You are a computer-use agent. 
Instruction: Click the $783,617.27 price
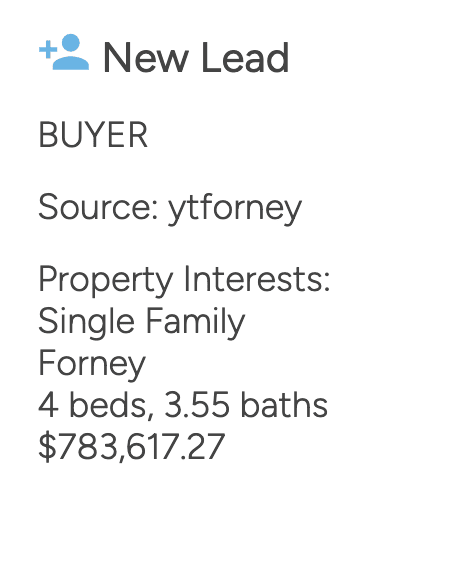tap(131, 446)
